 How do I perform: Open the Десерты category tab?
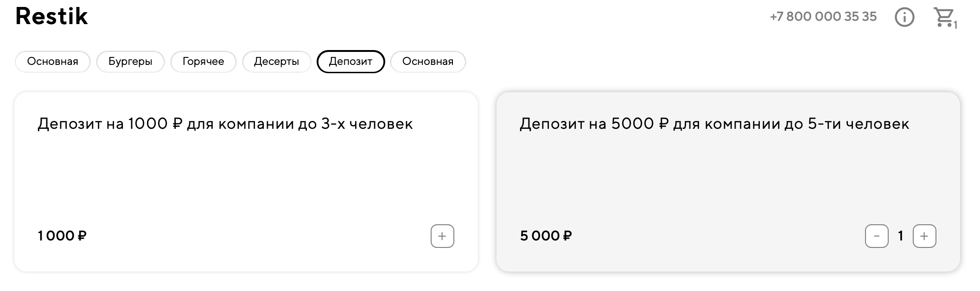click(x=276, y=62)
